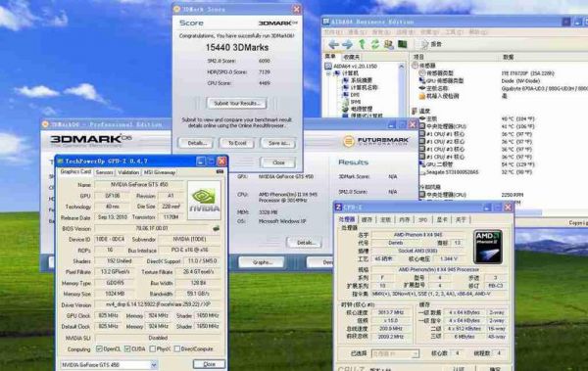Click the NVIDIA logo in GPU-Z

(x=204, y=200)
